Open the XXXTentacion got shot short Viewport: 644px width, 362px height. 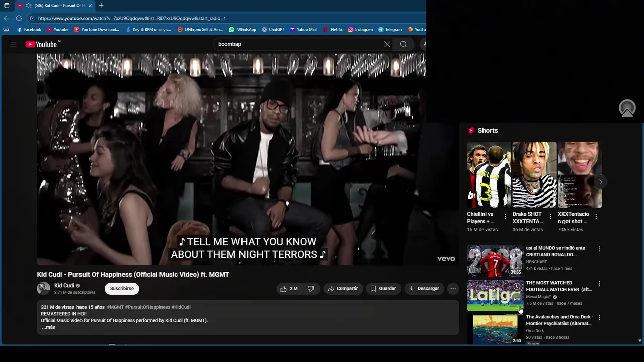coord(580,175)
